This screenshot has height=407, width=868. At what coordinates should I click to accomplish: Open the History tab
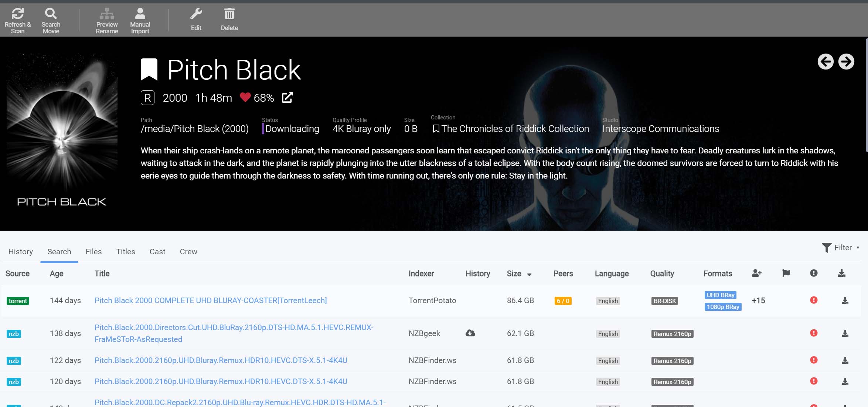pyautogui.click(x=20, y=252)
